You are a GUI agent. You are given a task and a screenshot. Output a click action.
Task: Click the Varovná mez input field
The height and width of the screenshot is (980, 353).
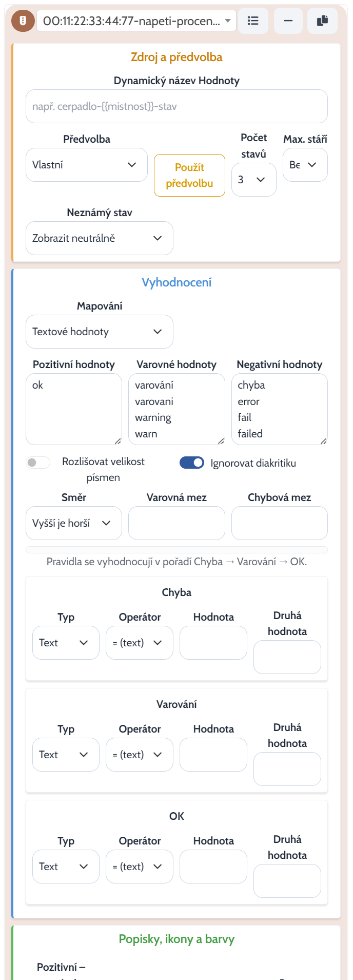[x=176, y=523]
